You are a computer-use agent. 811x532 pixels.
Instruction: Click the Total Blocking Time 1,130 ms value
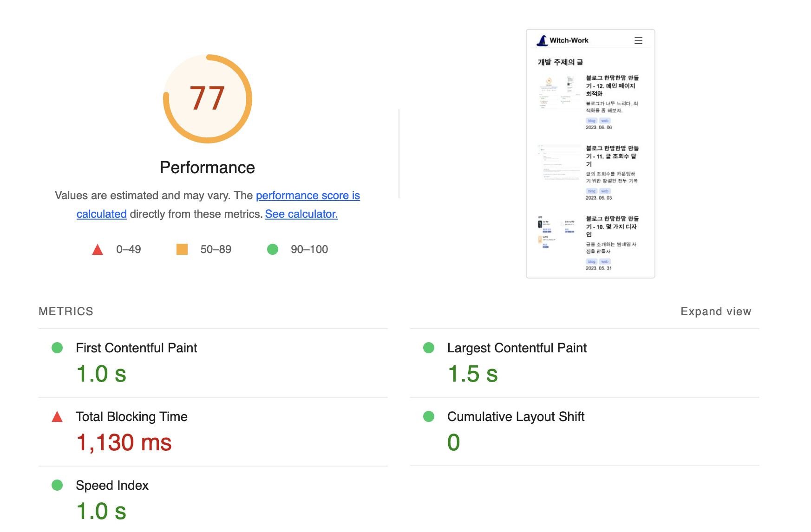point(124,442)
